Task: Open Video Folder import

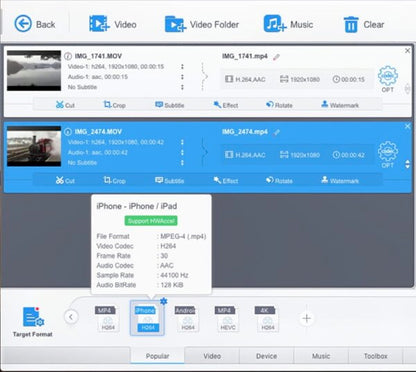Action: point(202,24)
